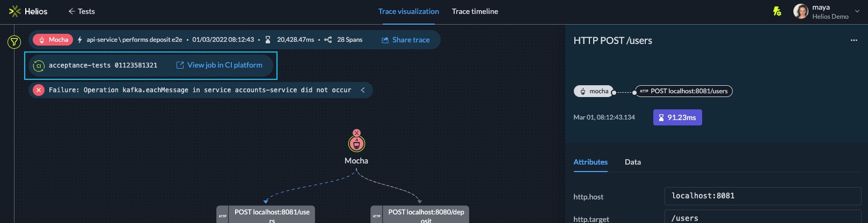Open maya user avatar
This screenshot has width=868, height=223.
[801, 11]
